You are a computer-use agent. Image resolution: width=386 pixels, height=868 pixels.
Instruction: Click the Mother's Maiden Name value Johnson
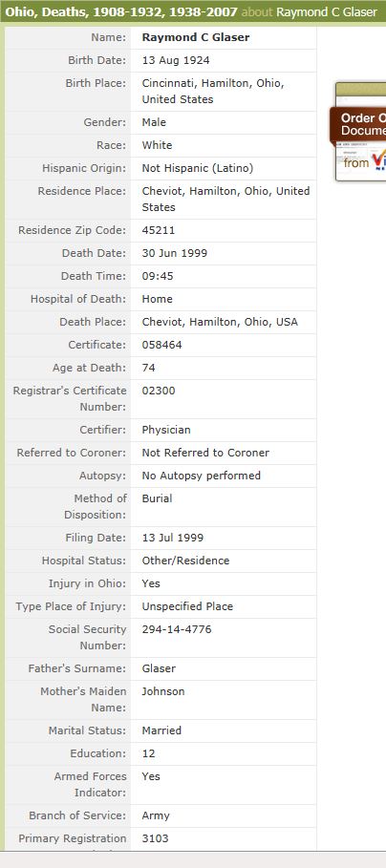[163, 691]
